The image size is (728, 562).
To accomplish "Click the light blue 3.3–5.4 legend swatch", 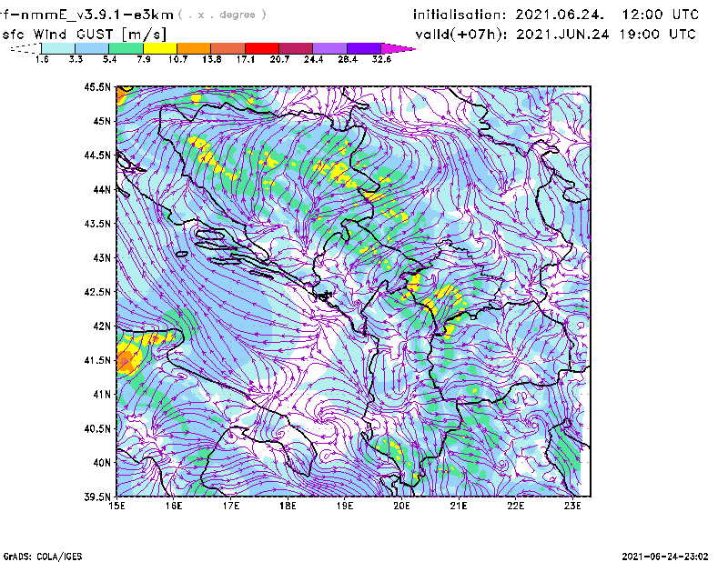I will pos(92,48).
